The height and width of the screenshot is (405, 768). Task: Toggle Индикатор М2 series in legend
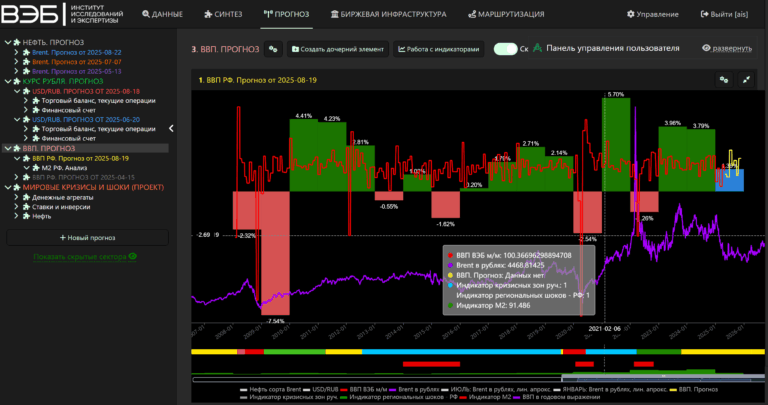(x=485, y=397)
